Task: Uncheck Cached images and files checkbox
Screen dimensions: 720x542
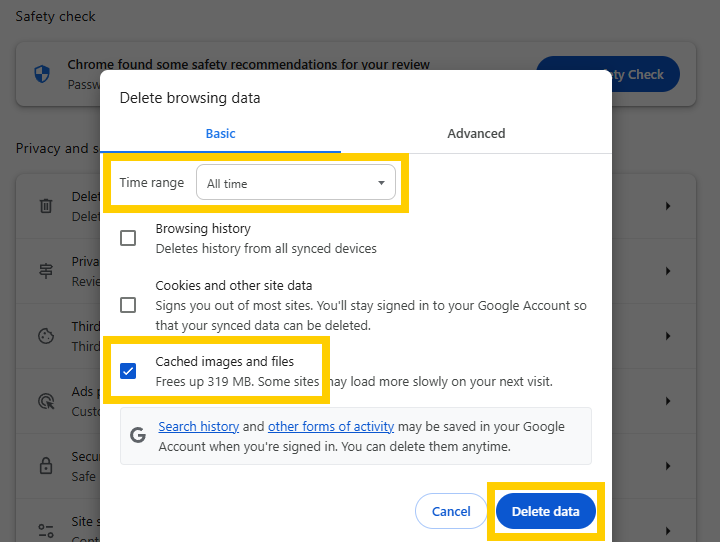Action: pyautogui.click(x=128, y=371)
